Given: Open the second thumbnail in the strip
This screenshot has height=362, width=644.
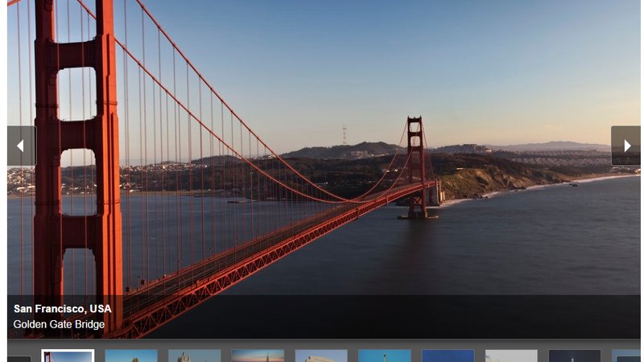Looking at the screenshot, I should pos(131,356).
